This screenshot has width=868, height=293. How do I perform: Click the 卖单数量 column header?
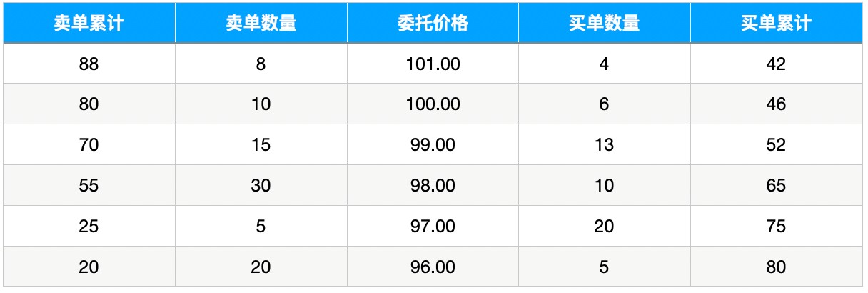[261, 23]
